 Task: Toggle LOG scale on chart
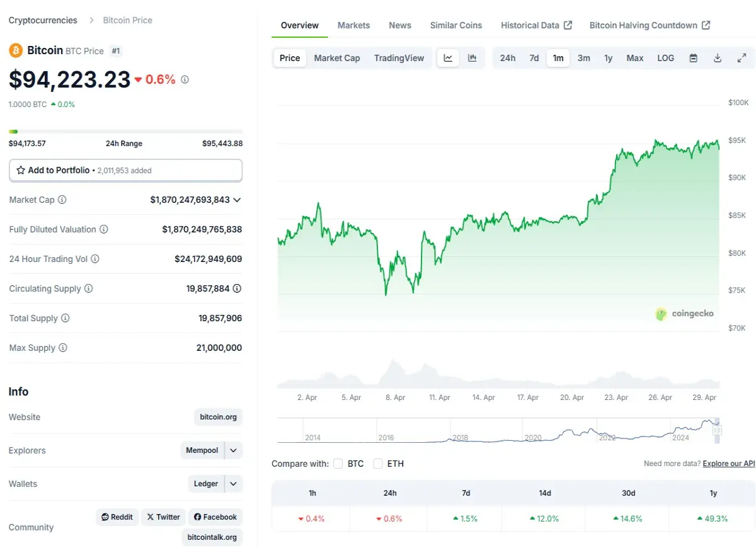coord(666,58)
